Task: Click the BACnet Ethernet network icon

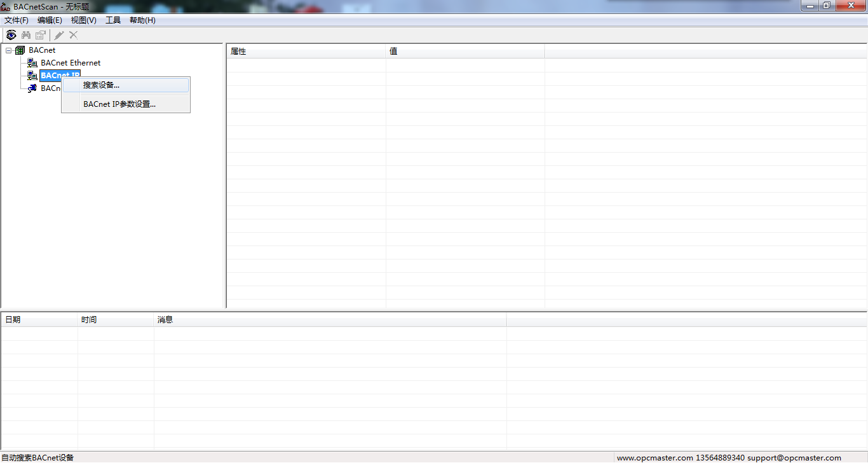Action: point(32,63)
